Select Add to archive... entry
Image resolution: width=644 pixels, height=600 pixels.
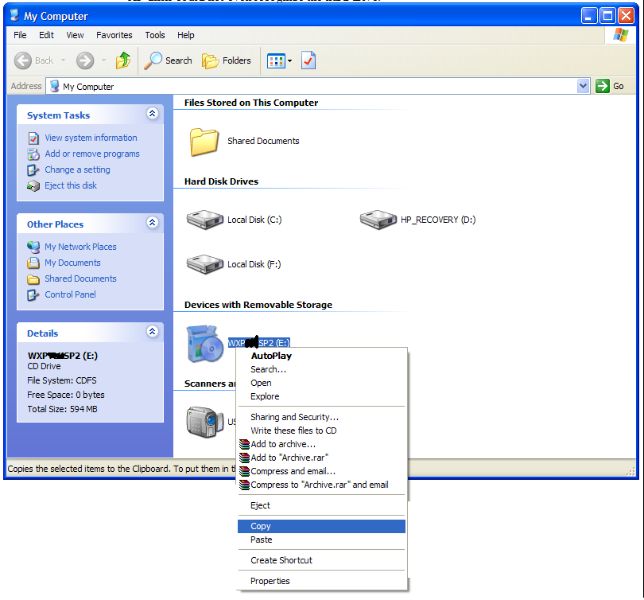click(322, 444)
